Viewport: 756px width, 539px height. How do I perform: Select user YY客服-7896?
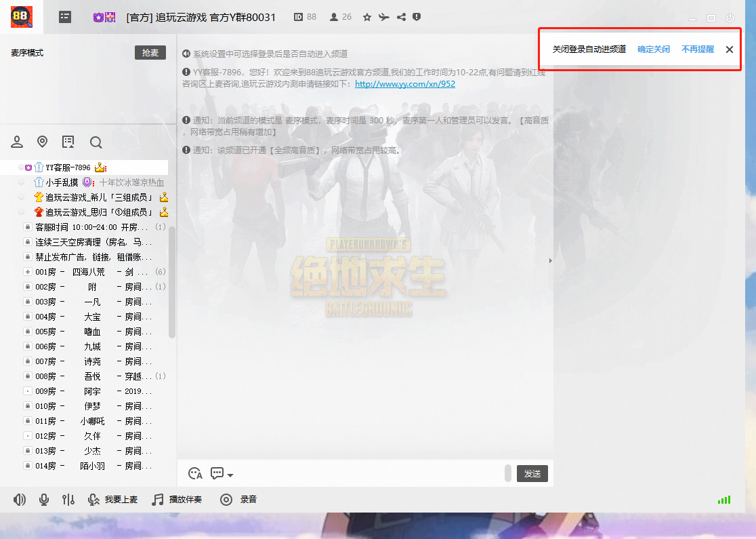click(84, 167)
